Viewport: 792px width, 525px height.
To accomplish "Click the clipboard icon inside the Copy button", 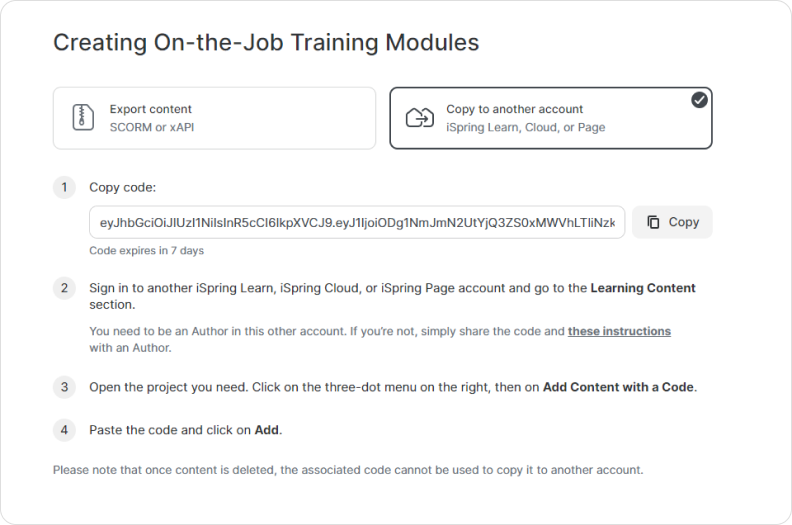I will [x=653, y=222].
